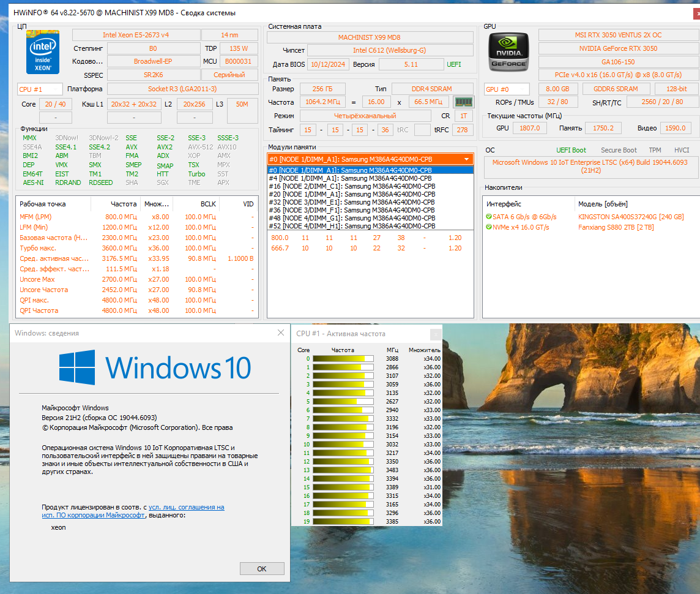This screenshot has height=594, width=700.
Task: Open the CPU #1 selector dropdown
Action: tap(40, 89)
